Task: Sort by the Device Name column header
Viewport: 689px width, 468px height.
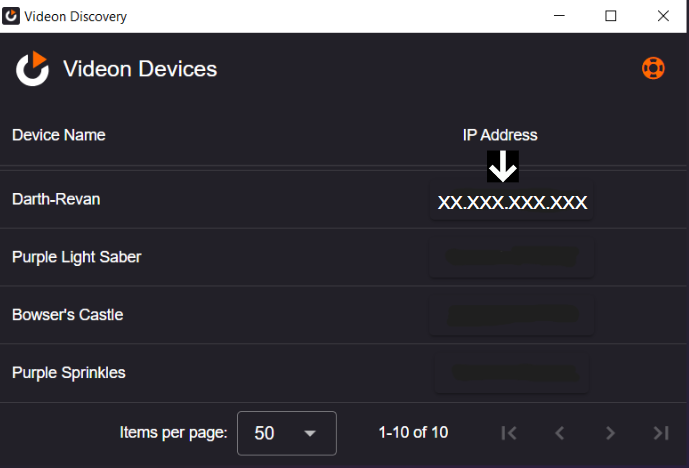Action: coord(59,135)
